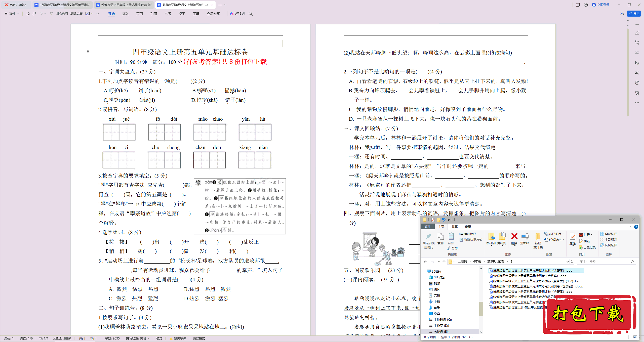Select Local Disk (C:) in Explorer tree

click(440, 320)
